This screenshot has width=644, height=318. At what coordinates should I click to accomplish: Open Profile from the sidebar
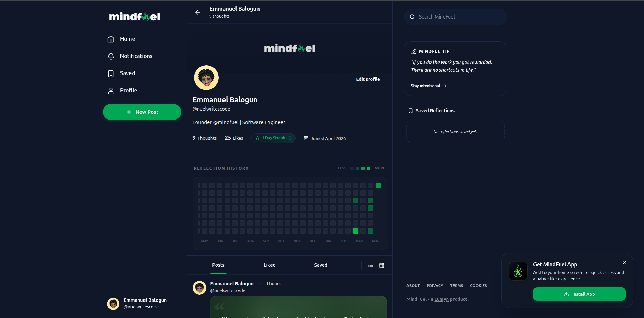(x=122, y=90)
